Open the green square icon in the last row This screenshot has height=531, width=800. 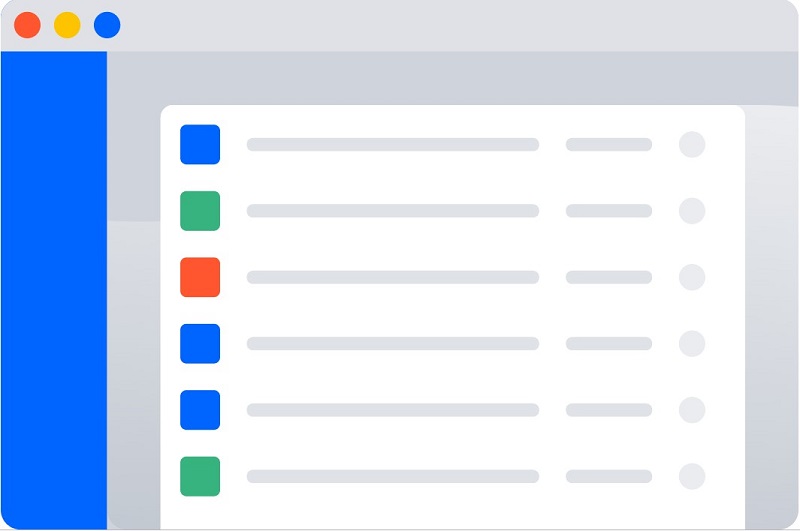coord(200,476)
